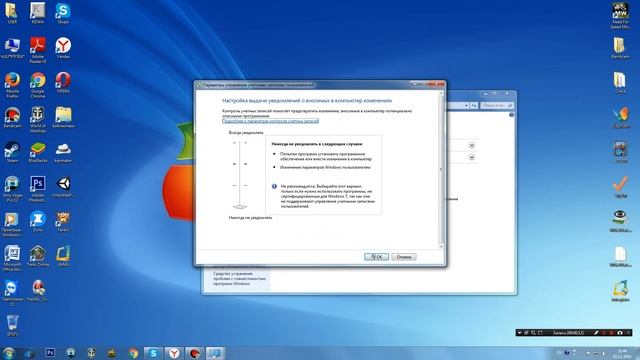The height and width of the screenshot is (360, 640).
Task: Launch the Need For Speed desktop shortcut
Action: (x=620, y=16)
